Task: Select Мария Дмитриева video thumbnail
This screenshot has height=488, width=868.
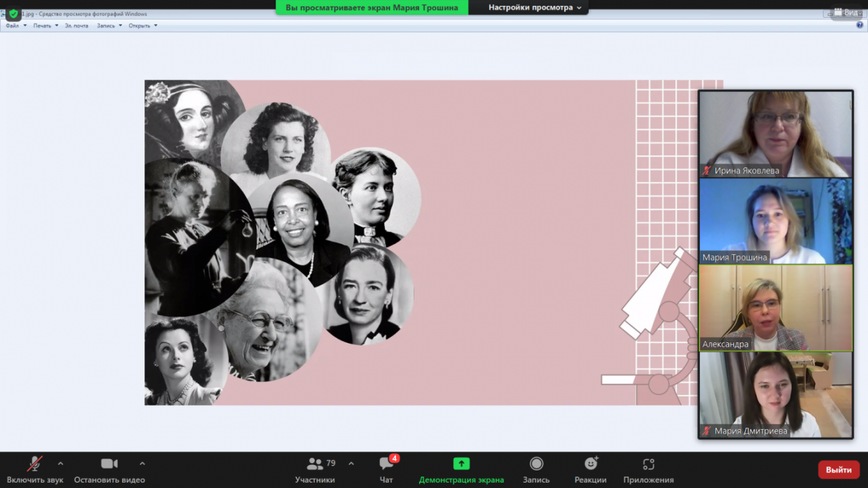Action: pyautogui.click(x=775, y=394)
